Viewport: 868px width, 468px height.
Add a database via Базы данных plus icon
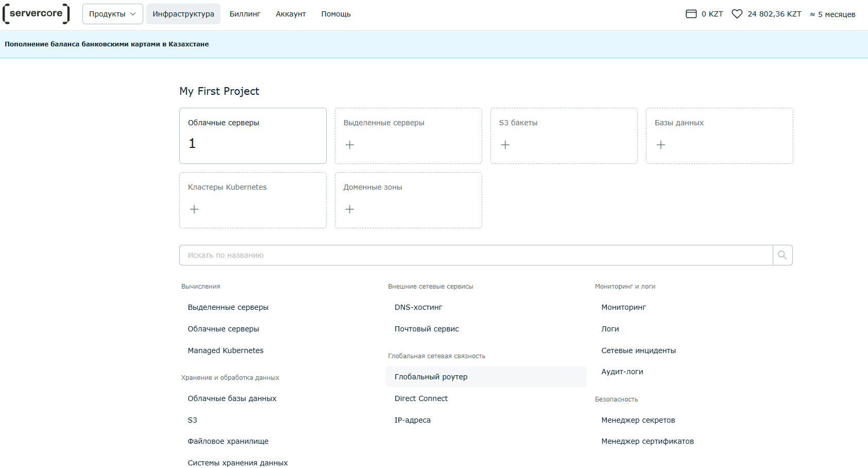pyautogui.click(x=661, y=145)
